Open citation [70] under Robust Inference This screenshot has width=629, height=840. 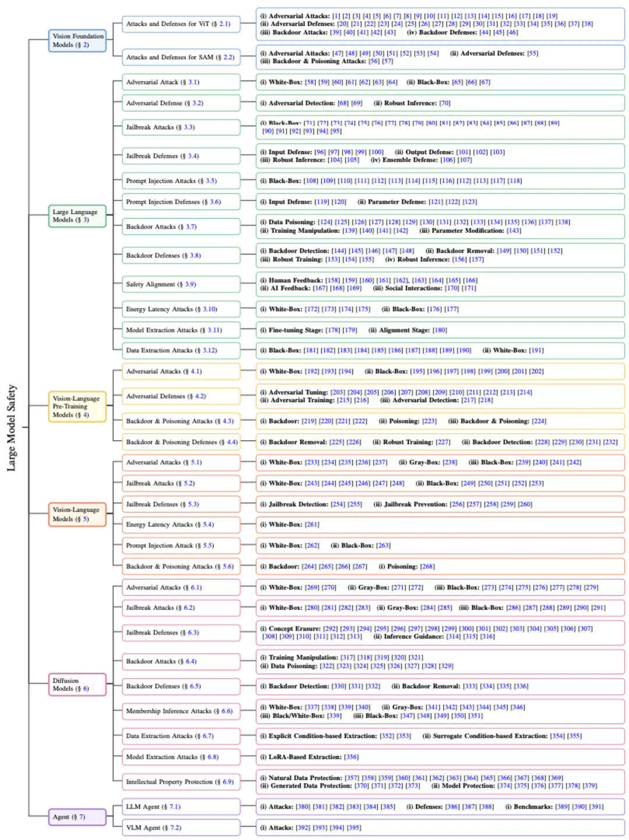[x=444, y=103]
